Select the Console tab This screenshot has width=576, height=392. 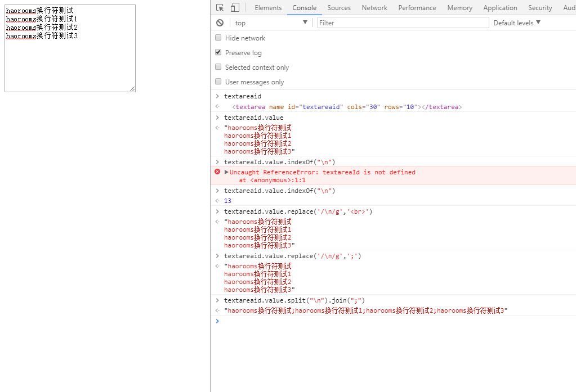[304, 8]
